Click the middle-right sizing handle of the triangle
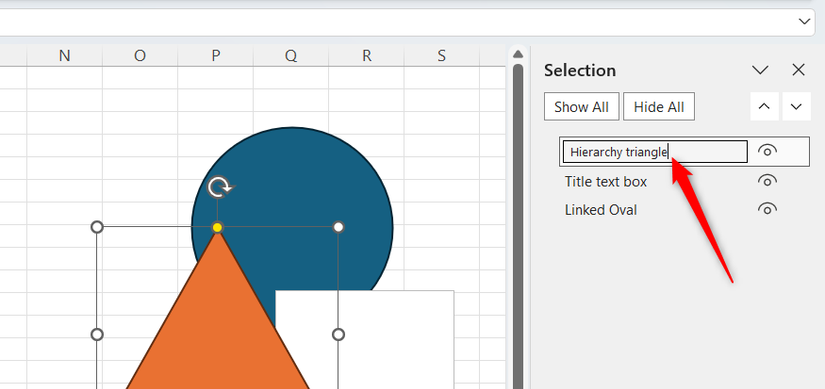The image size is (825, 389). [x=338, y=334]
